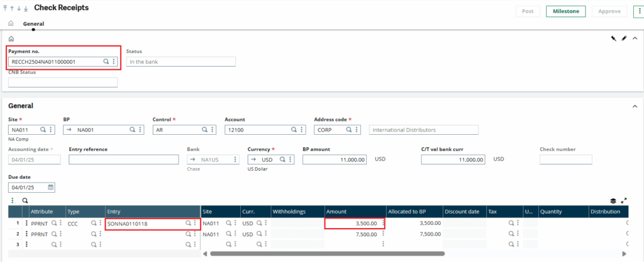Image resolution: width=644 pixels, height=262 pixels.
Task: Open row 2 line actions menu
Action: 26,234
